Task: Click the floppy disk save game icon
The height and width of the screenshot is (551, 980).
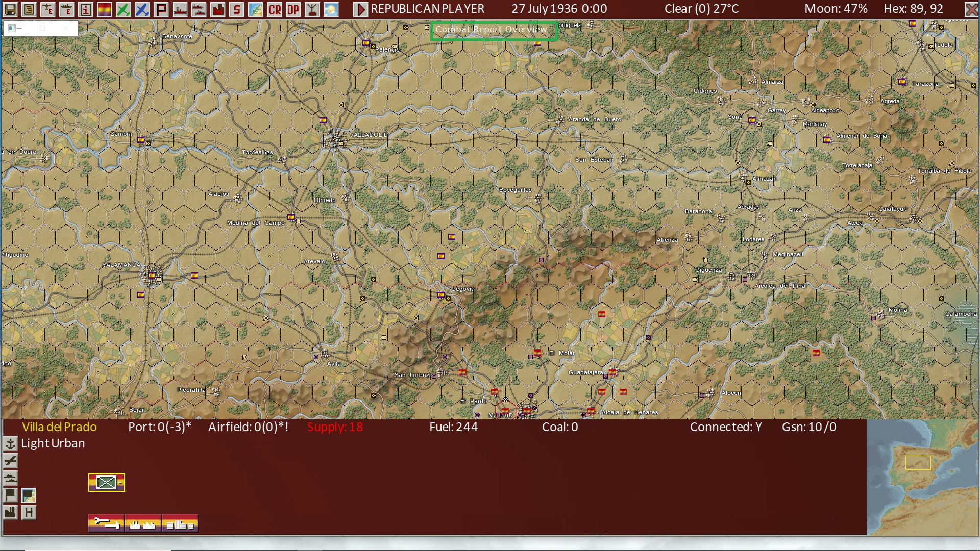Action: (x=10, y=9)
